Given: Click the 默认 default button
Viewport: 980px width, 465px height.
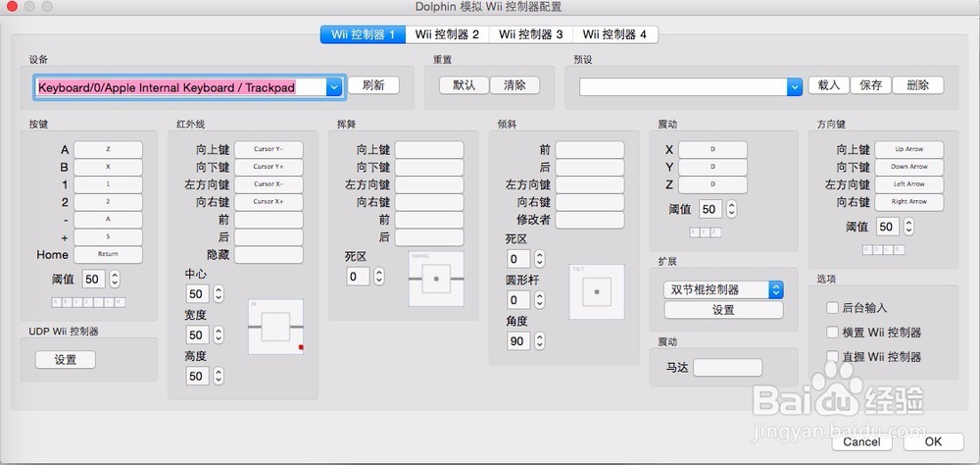Looking at the screenshot, I should (x=464, y=85).
